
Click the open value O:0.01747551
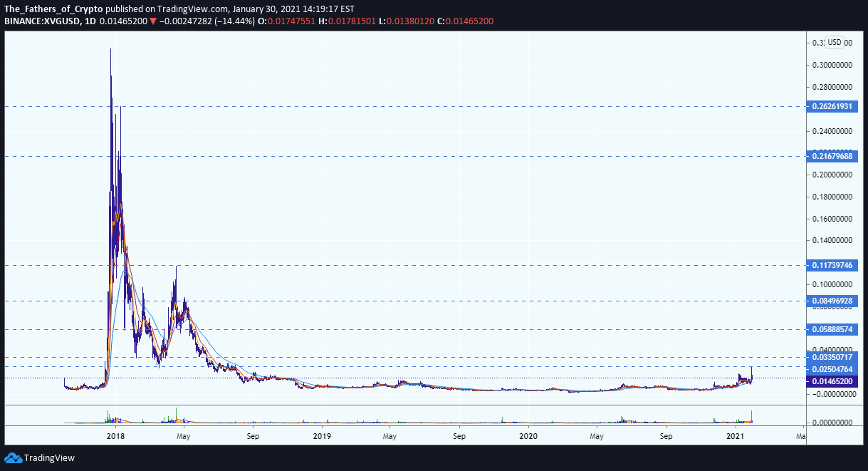287,21
